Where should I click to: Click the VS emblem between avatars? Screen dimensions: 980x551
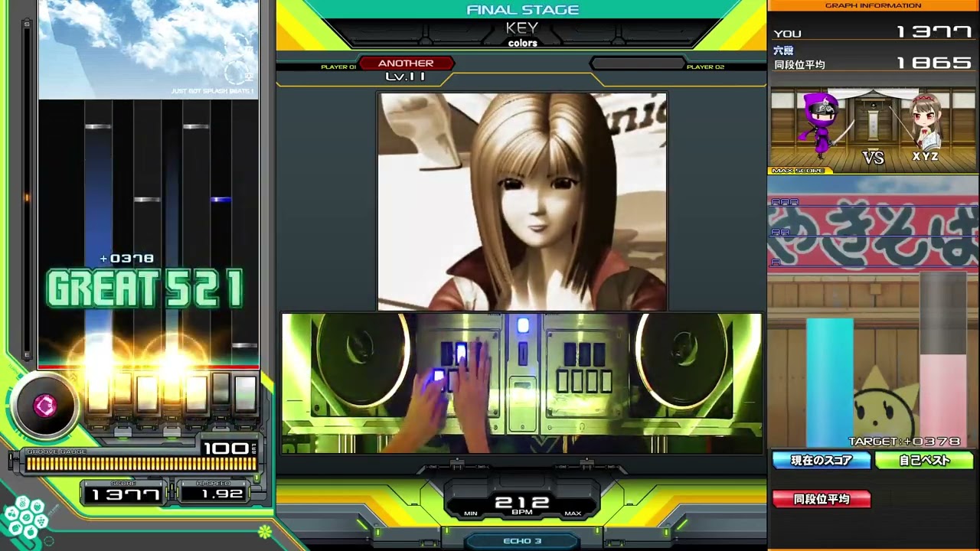873,158
